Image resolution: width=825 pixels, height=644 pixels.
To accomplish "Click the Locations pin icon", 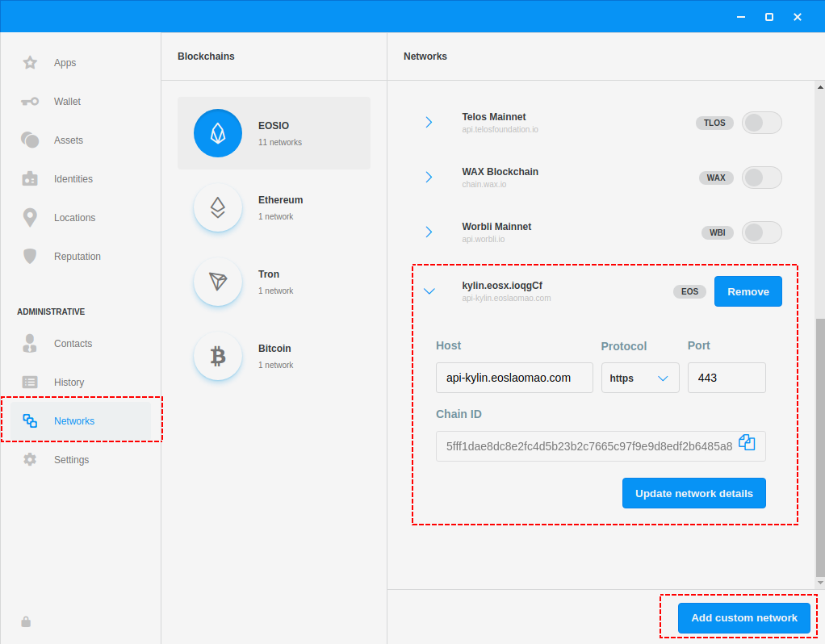I will [30, 218].
